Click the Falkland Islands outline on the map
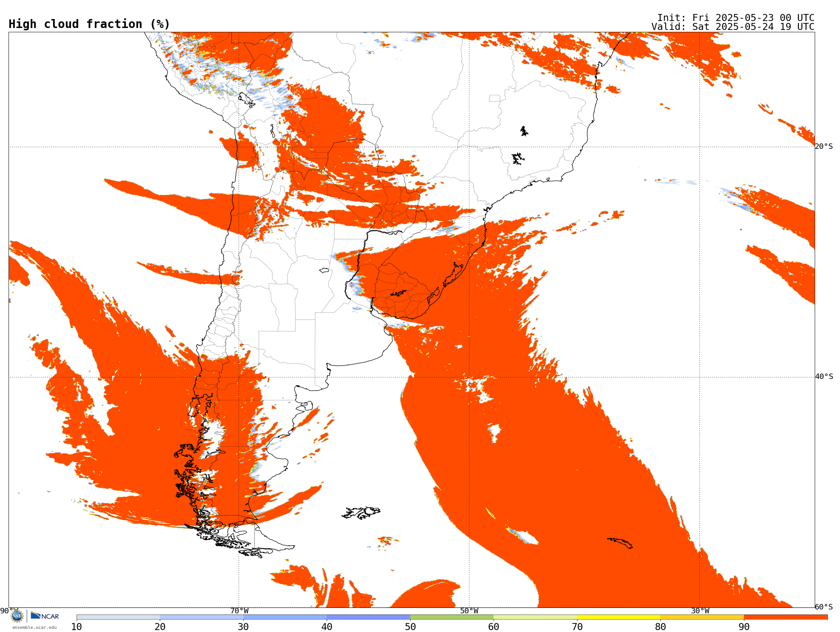This screenshot has height=632, width=840. click(361, 513)
